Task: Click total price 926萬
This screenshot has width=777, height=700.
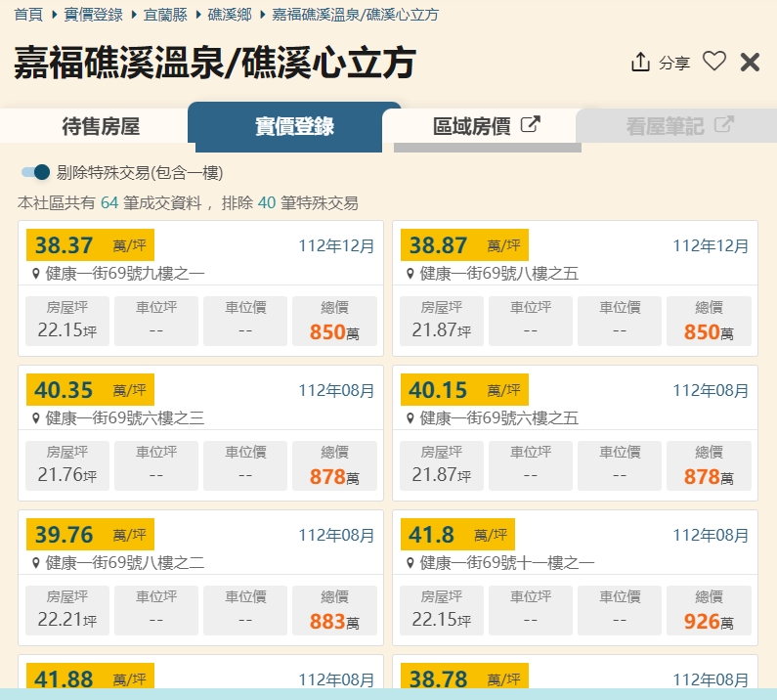Action: tap(709, 621)
